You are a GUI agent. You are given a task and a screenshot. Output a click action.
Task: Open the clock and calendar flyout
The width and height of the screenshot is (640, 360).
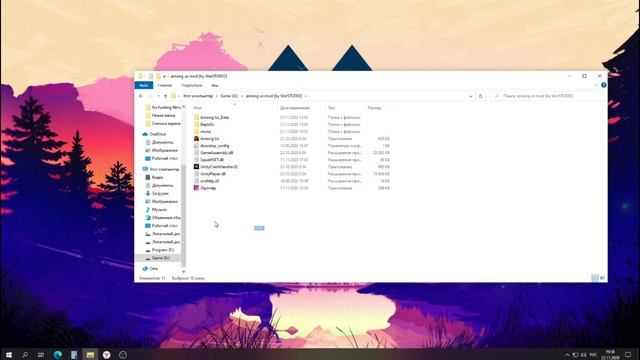[x=611, y=355]
